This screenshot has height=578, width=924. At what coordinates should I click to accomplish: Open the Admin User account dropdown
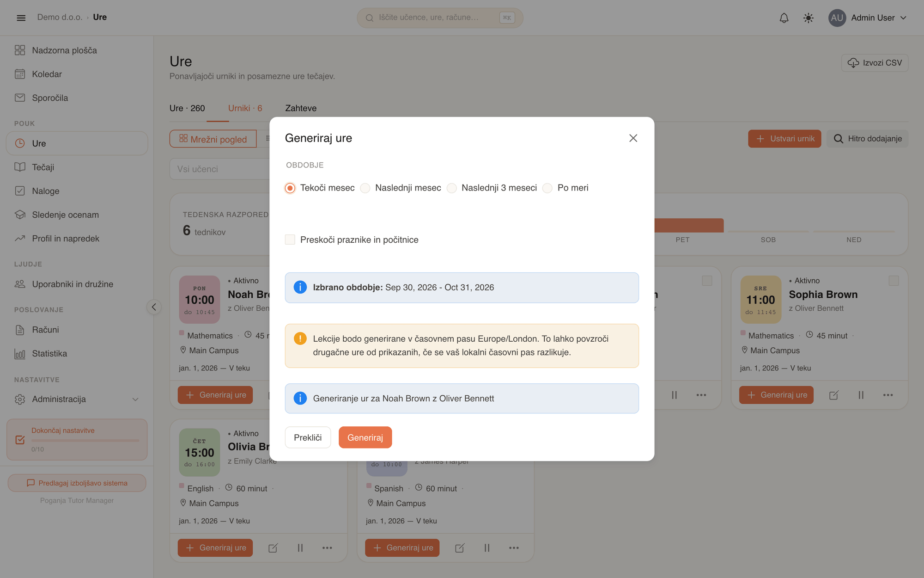click(868, 18)
